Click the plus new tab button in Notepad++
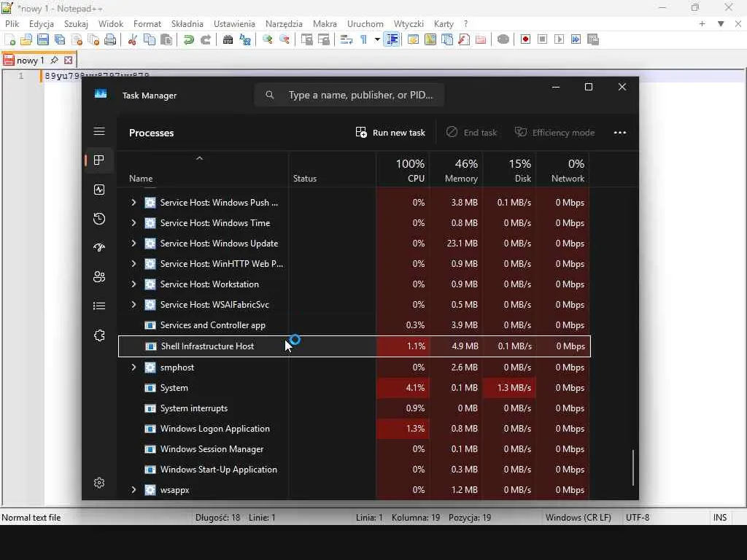This screenshot has height=560, width=747. coord(702,23)
